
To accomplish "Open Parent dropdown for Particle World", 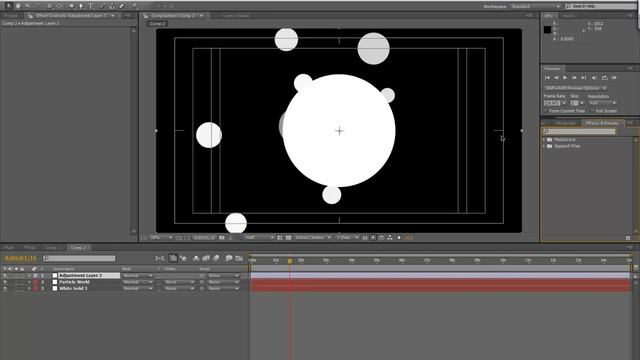I will pyautogui.click(x=223, y=282).
